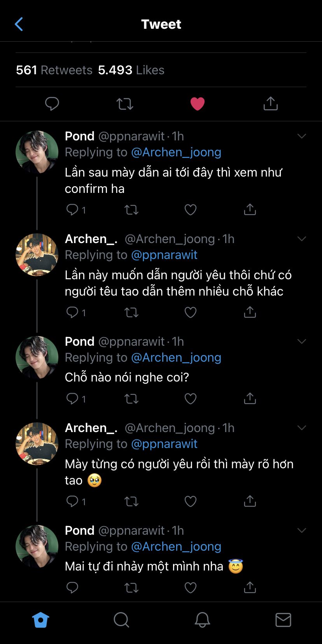
Task: Like the "Chỗ nào nói nghe coi?" reply
Action: click(190, 399)
